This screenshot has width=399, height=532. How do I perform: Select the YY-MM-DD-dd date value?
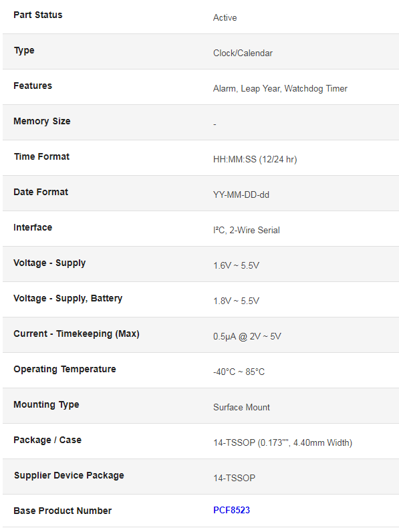coord(241,194)
